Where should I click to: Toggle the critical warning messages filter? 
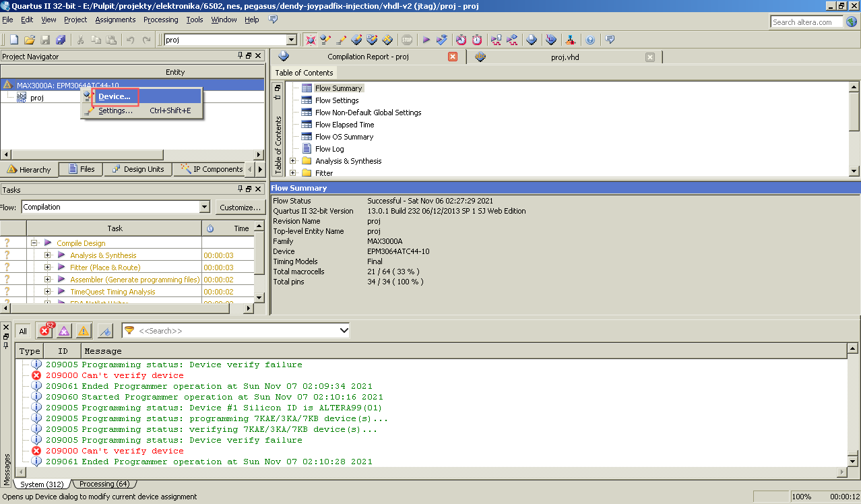coord(64,331)
